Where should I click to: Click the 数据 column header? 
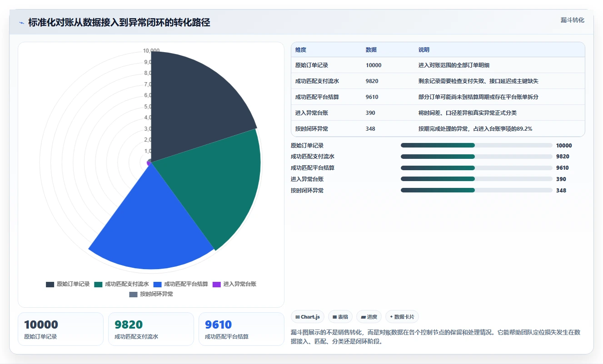pos(371,50)
